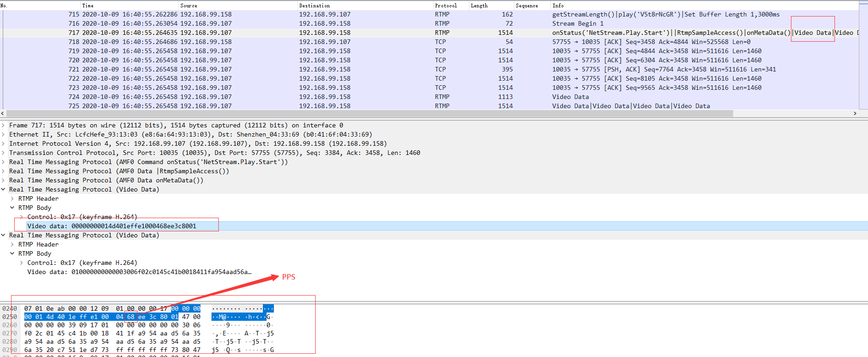Expand Internet Protocol Version 4 section
This screenshot has height=357, width=868.
[4, 144]
